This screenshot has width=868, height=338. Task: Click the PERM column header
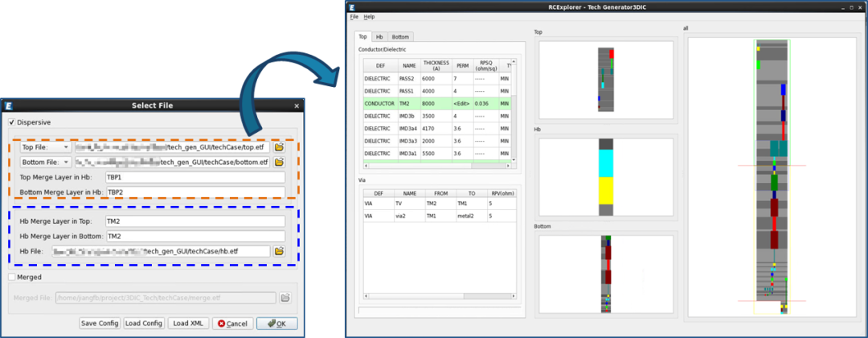click(462, 65)
